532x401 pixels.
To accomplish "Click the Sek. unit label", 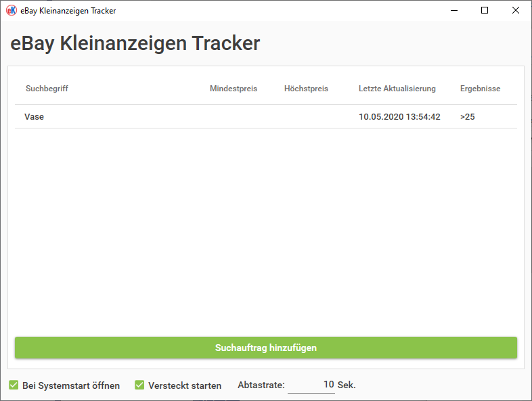I will pyautogui.click(x=347, y=385).
